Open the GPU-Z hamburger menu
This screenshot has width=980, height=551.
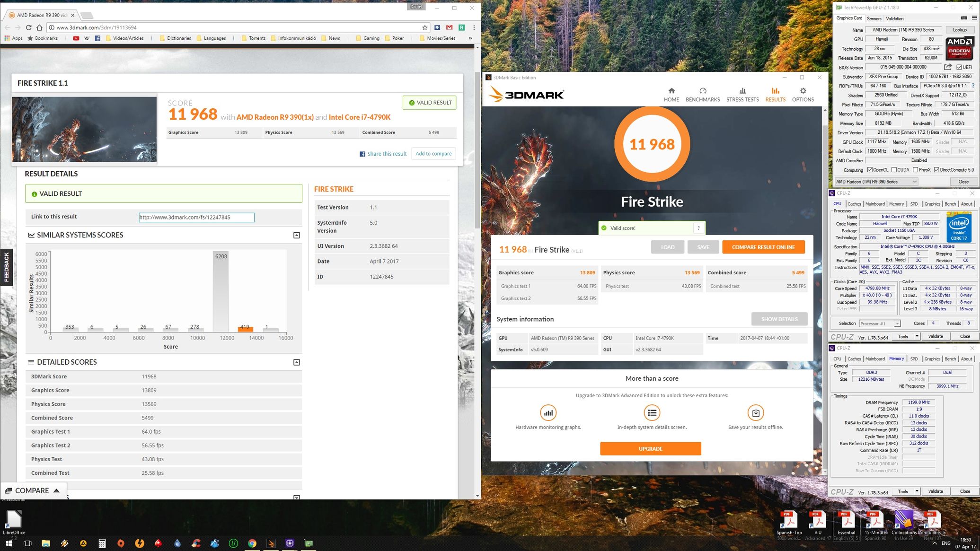tap(974, 18)
